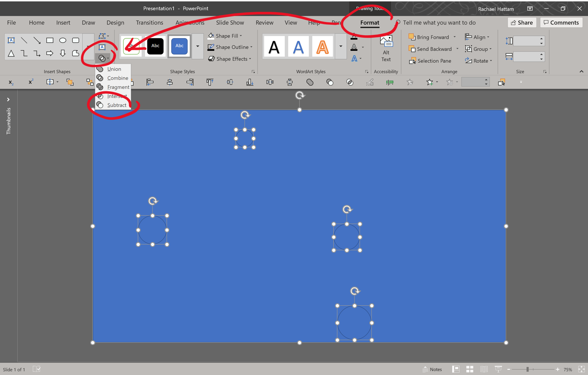Switch to the Transitions tab

[150, 22]
